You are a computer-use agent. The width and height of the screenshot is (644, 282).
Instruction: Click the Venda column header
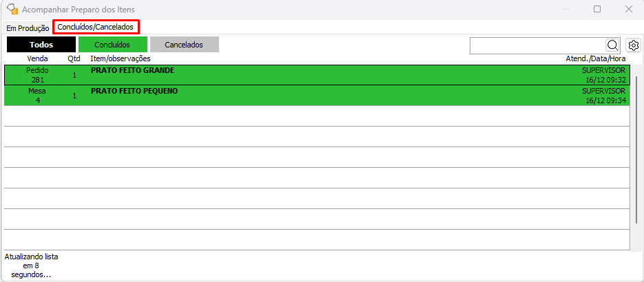37,59
